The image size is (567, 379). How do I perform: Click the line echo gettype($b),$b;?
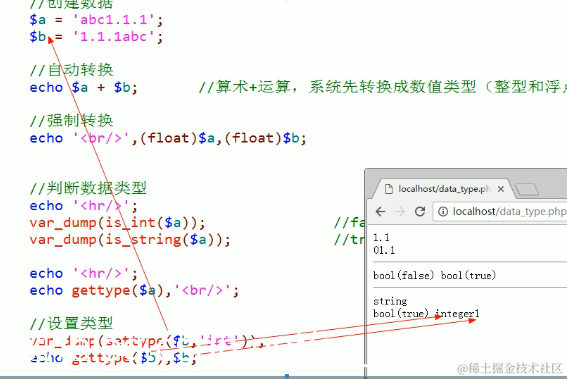113,358
